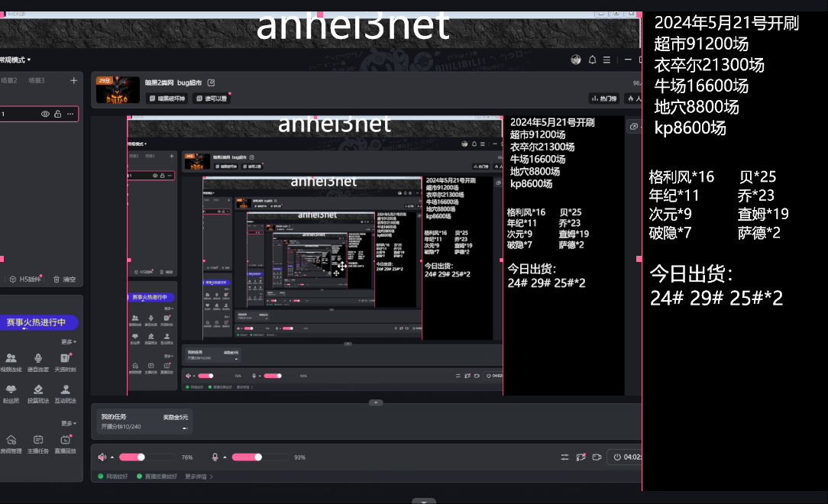This screenshot has width=828, height=504.
Task: Toggle the lock on source 1
Action: point(57,114)
